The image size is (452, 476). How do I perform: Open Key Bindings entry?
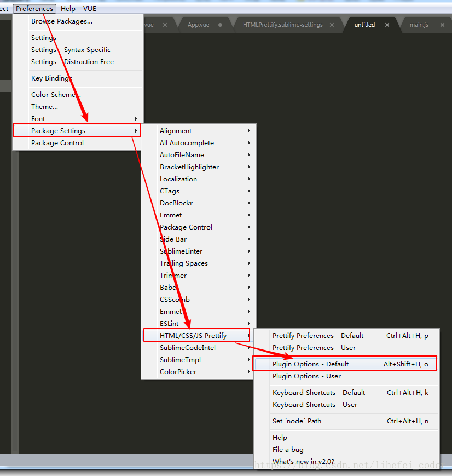click(78, 78)
